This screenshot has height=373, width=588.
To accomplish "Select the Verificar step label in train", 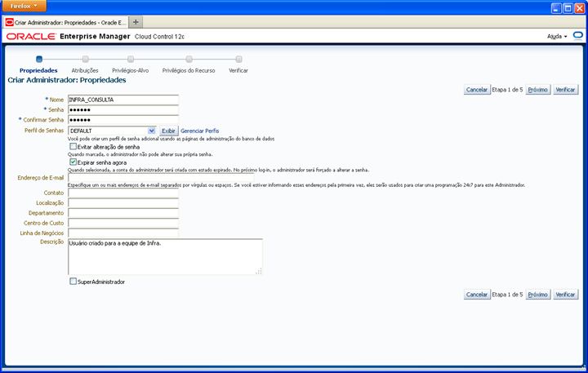I will pos(238,70).
